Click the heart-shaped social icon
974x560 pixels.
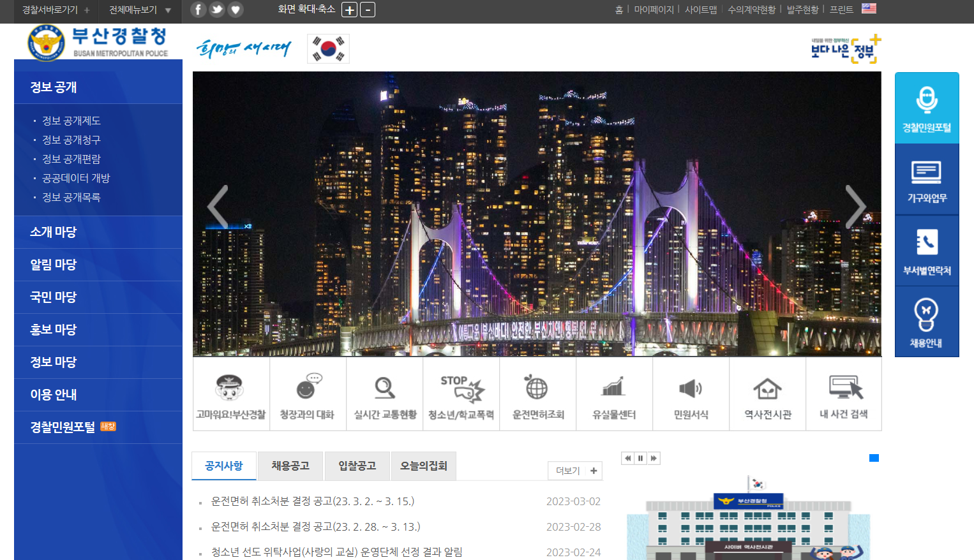click(x=236, y=10)
